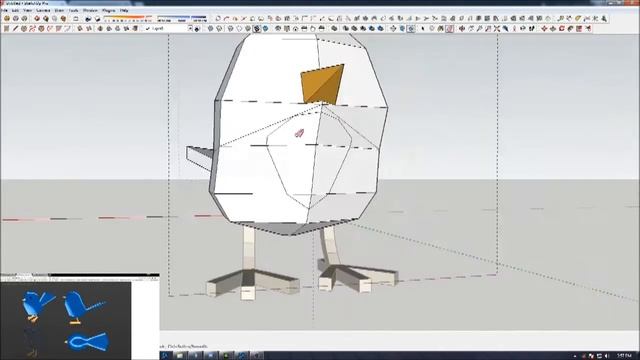Open the folder icon in Windows taskbar

click(180, 356)
